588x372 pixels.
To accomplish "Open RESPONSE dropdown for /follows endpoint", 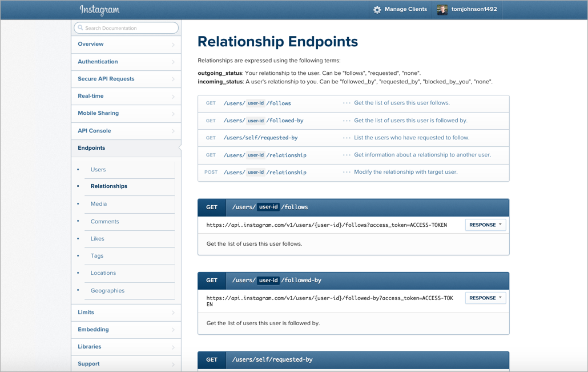I will pyautogui.click(x=485, y=225).
